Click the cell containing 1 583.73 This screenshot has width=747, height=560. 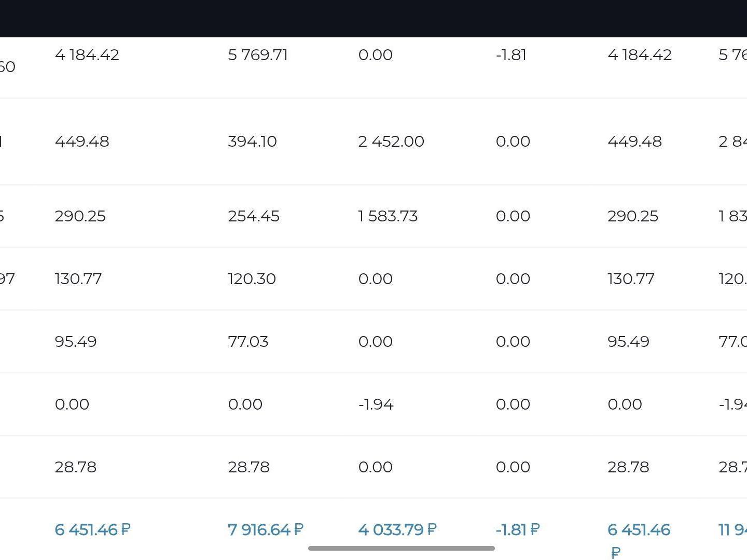click(x=388, y=216)
